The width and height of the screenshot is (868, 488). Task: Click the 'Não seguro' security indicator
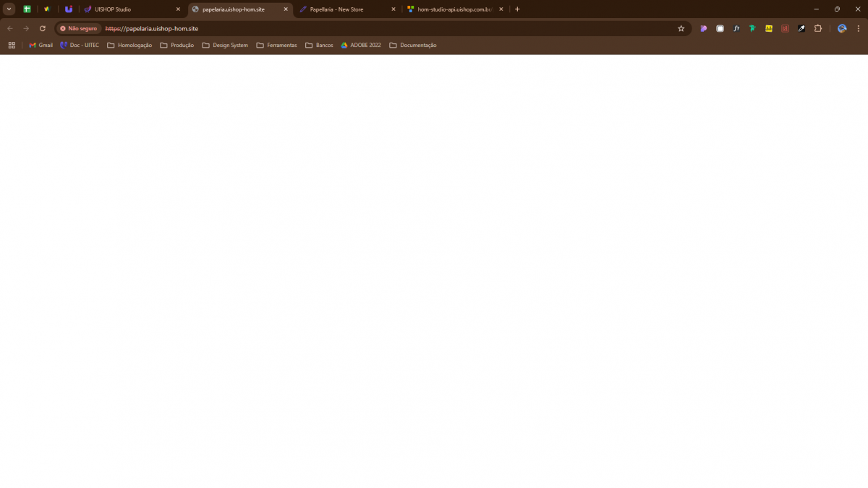point(79,28)
